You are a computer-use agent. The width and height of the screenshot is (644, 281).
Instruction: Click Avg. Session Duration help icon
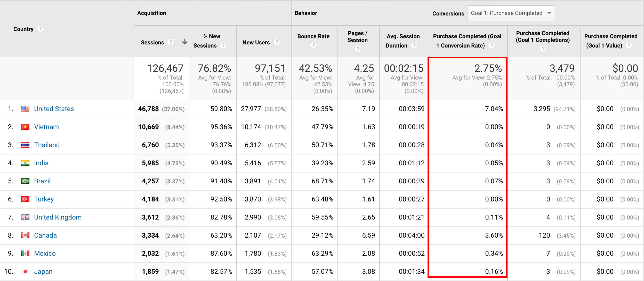click(414, 45)
